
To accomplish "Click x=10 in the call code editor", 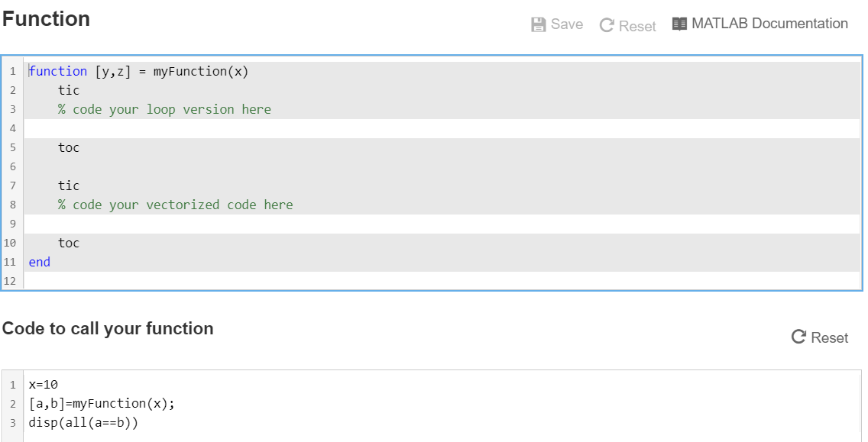I will point(43,384).
